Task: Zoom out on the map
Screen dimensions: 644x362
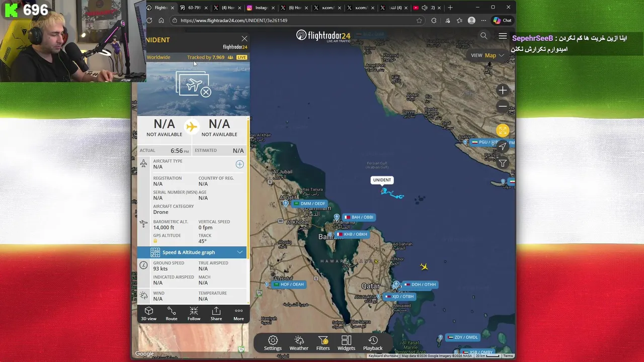Action: point(503,106)
